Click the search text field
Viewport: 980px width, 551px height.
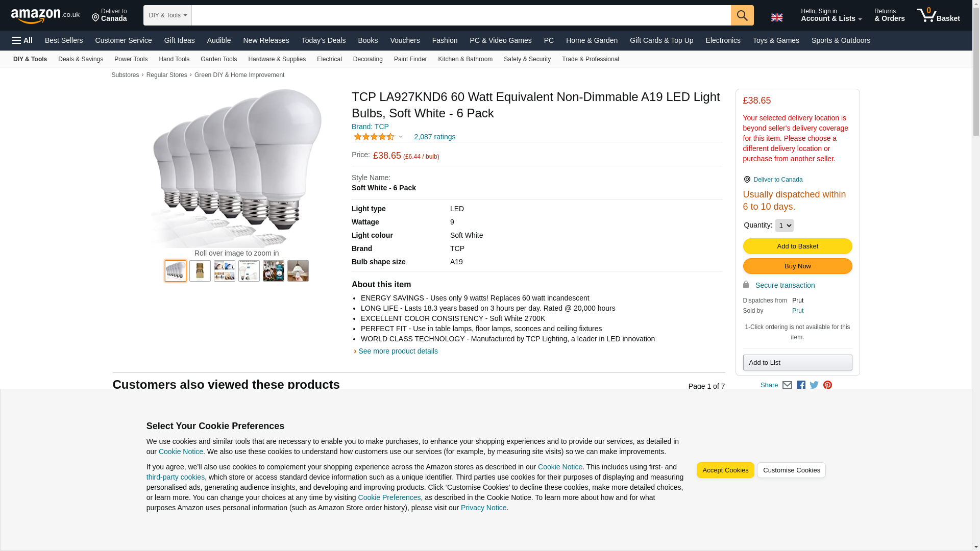460,15
